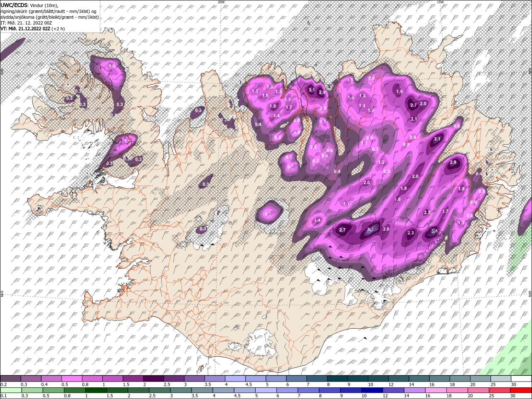This screenshot has height=399, width=532.
Task: Click the '2.3' precipitation value on the map
Action: (x=411, y=233)
